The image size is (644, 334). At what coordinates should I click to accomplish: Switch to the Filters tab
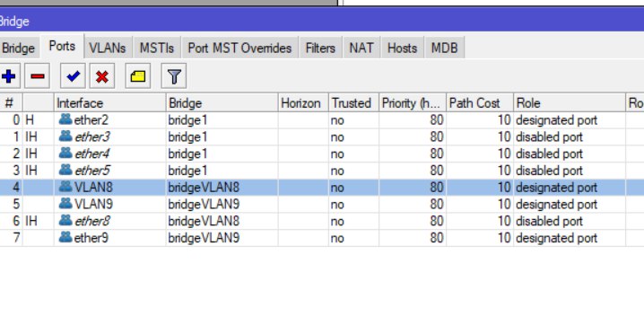click(x=320, y=48)
